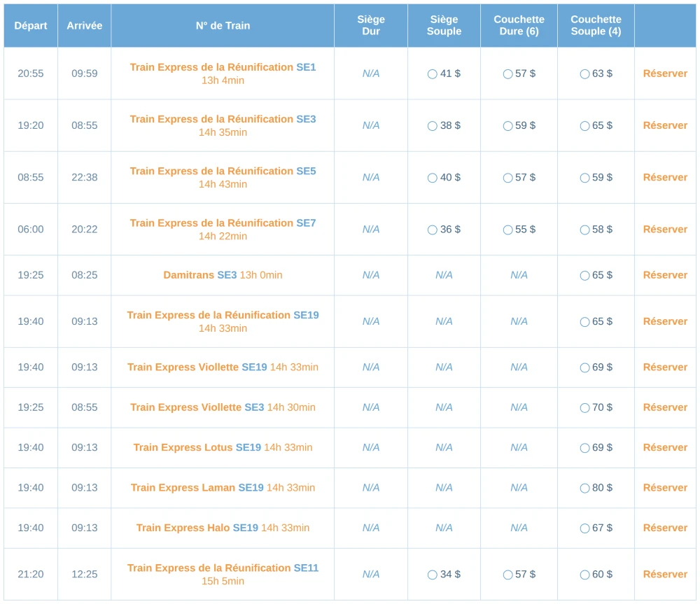This screenshot has height=604, width=700.
Task: Choose the 70 $ Couchette Souple radio
Action: pyautogui.click(x=584, y=408)
